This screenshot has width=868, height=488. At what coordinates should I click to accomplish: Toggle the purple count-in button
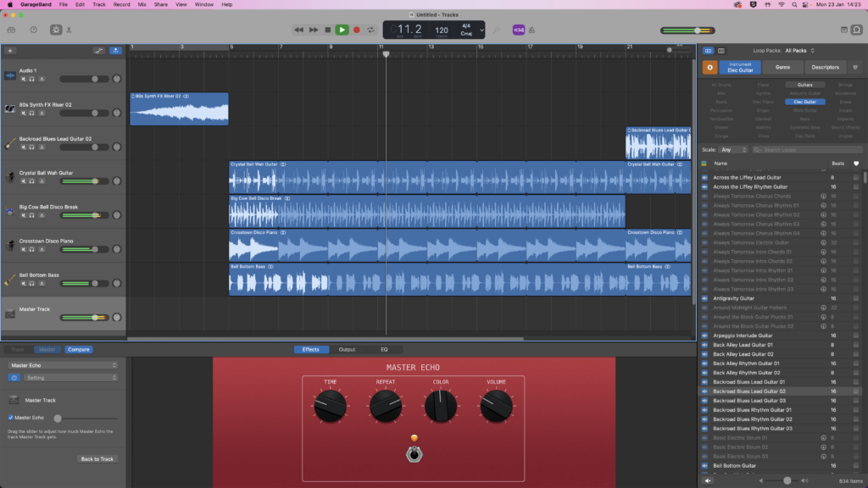tap(519, 30)
